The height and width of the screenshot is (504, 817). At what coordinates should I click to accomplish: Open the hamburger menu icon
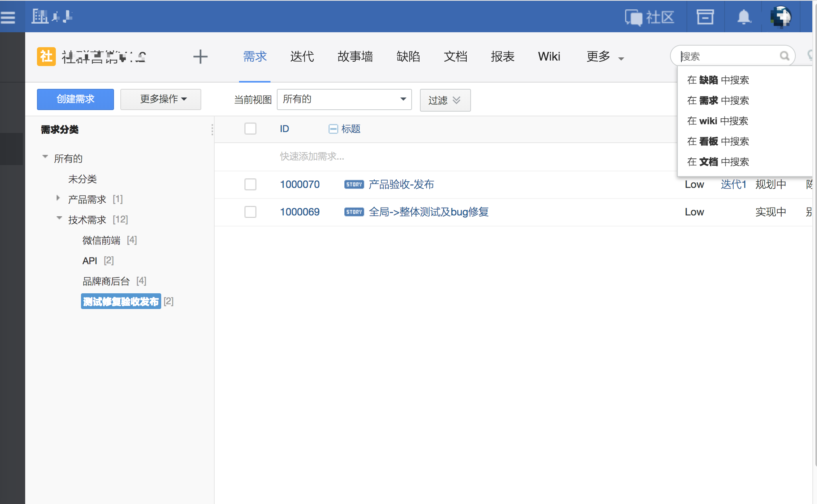pyautogui.click(x=8, y=17)
